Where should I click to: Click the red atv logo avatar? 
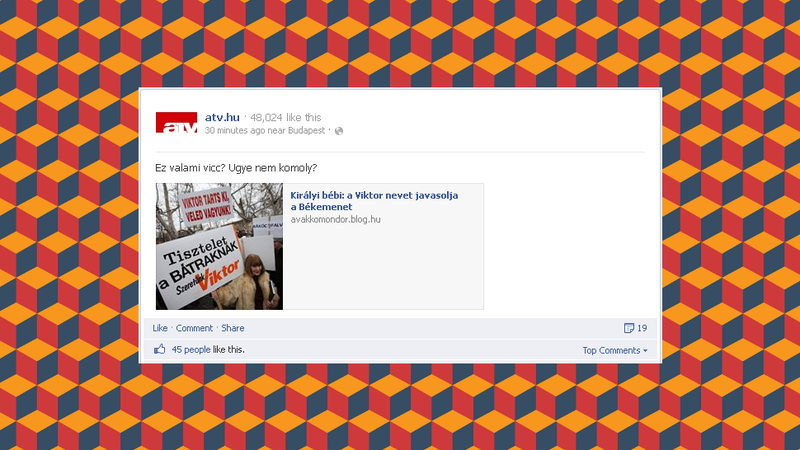point(176,122)
